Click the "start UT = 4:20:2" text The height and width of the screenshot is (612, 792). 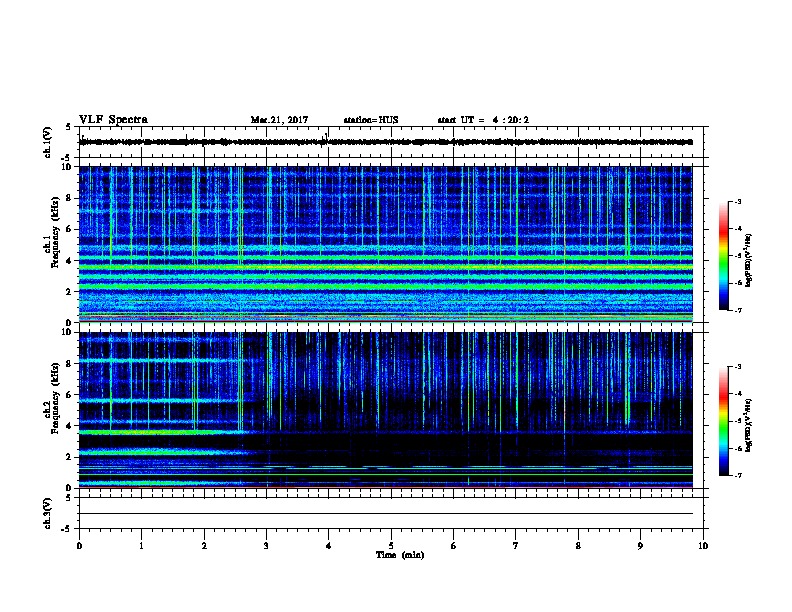click(x=483, y=120)
